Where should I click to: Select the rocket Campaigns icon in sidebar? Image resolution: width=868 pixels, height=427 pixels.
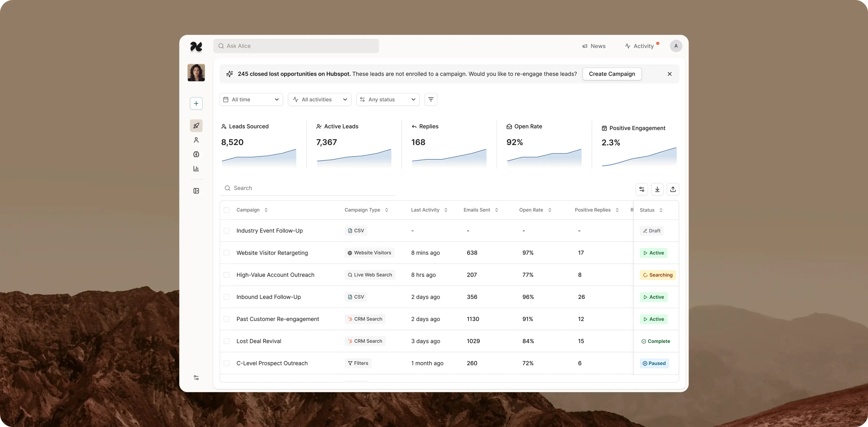[x=196, y=125]
